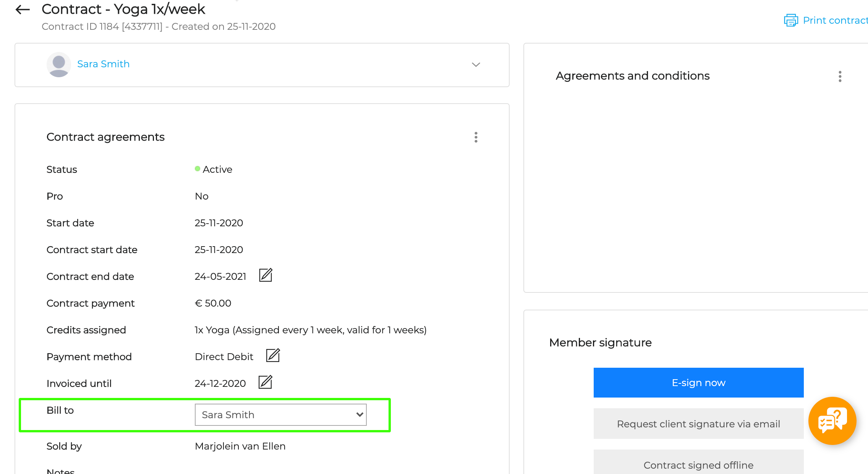Expand the Sara Smith member dropdown
Image resolution: width=868 pixels, height=474 pixels.
[x=476, y=64]
